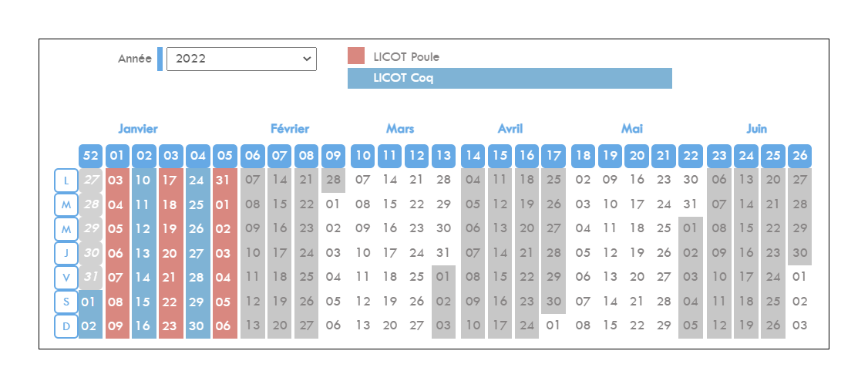Select week 14 header
The height and width of the screenshot is (388, 868).
[x=473, y=156]
